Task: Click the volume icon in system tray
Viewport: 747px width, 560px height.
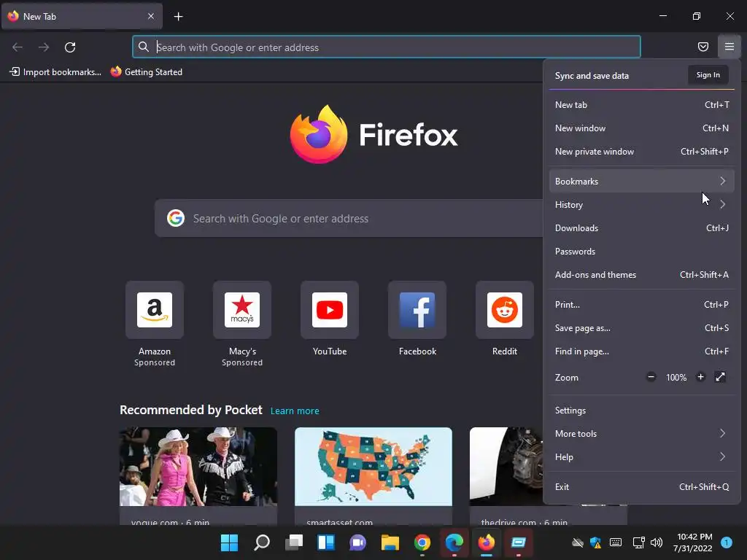Action: 657,542
